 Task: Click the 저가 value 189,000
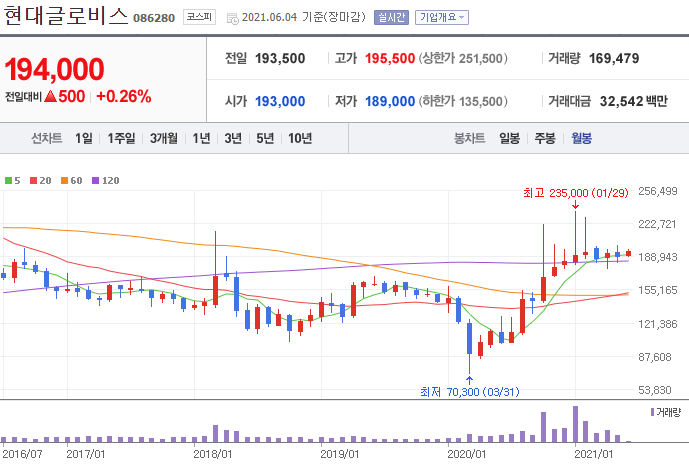(x=390, y=102)
